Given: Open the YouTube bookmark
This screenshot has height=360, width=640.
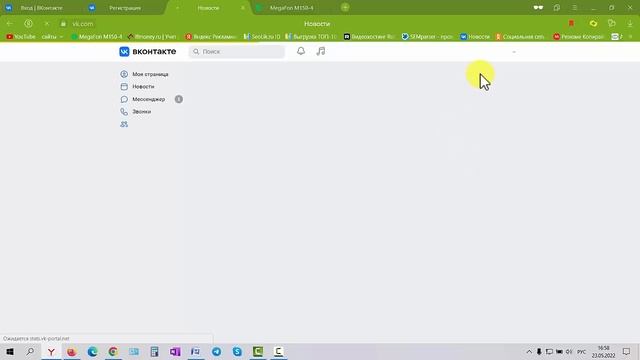Looking at the screenshot, I should pyautogui.click(x=21, y=37).
